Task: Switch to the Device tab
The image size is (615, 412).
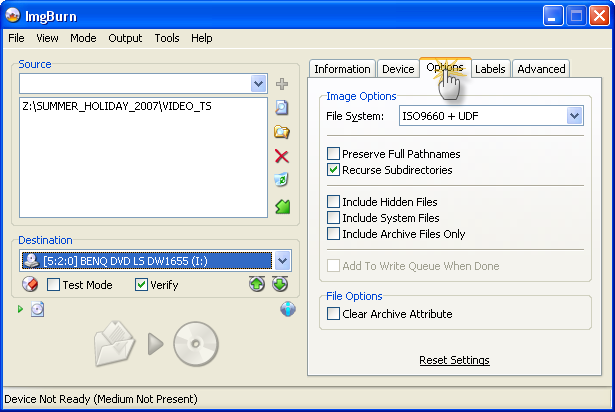Action: pos(398,69)
